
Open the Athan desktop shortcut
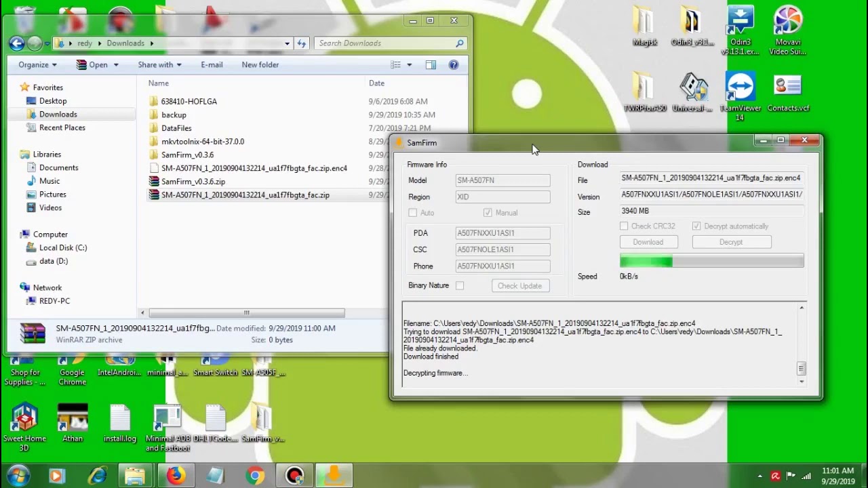point(73,424)
